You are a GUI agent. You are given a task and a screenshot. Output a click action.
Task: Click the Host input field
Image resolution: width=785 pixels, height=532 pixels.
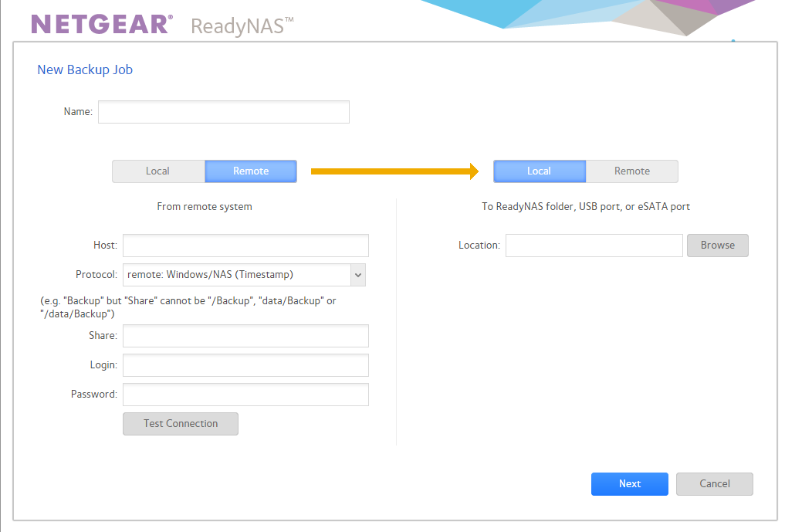pos(245,246)
